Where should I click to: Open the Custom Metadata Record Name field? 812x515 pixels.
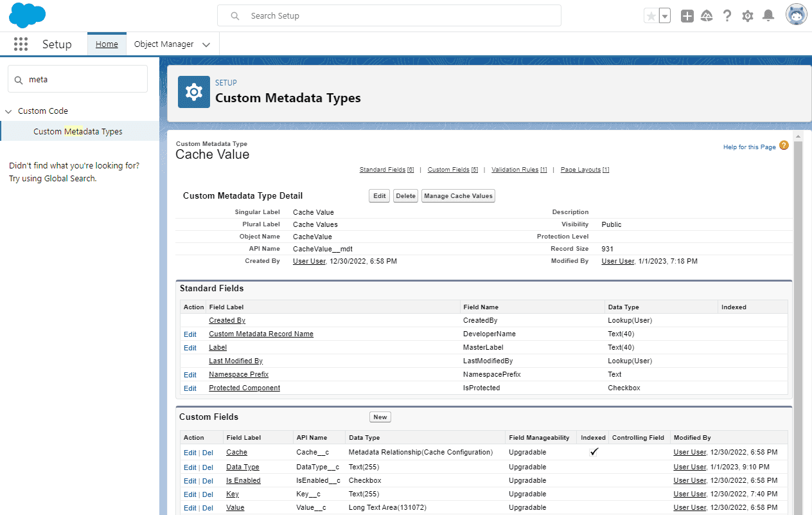point(261,334)
